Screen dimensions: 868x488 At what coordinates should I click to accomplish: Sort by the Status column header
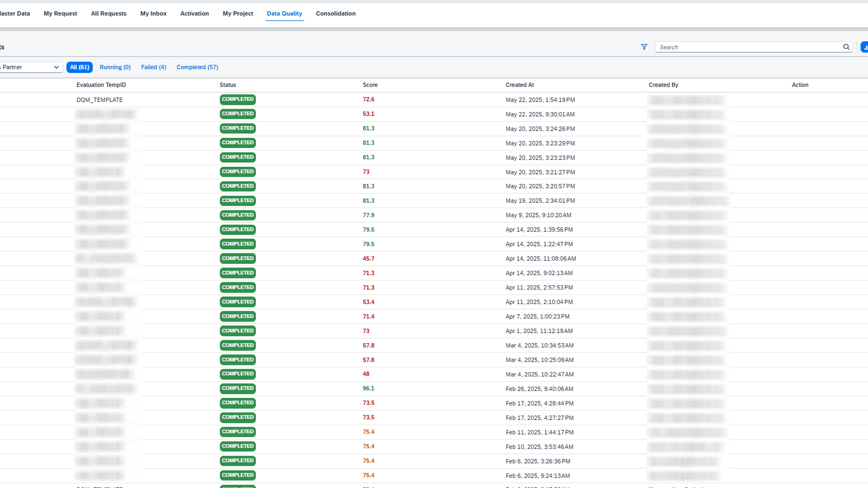[x=228, y=85]
